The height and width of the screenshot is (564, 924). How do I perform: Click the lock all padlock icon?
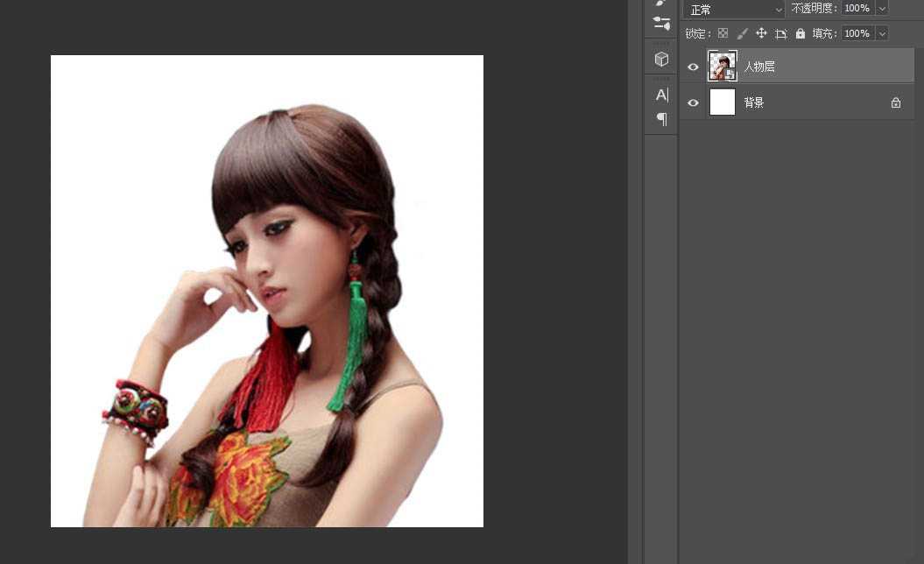click(x=800, y=33)
